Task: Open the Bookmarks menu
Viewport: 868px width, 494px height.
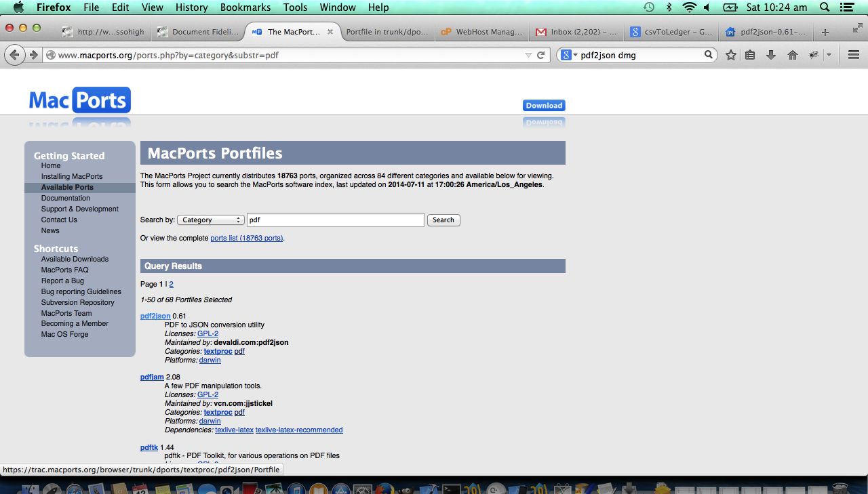Action: pos(245,7)
